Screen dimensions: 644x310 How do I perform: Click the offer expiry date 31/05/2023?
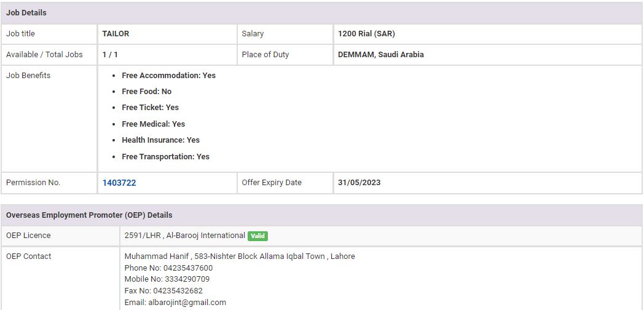(359, 183)
